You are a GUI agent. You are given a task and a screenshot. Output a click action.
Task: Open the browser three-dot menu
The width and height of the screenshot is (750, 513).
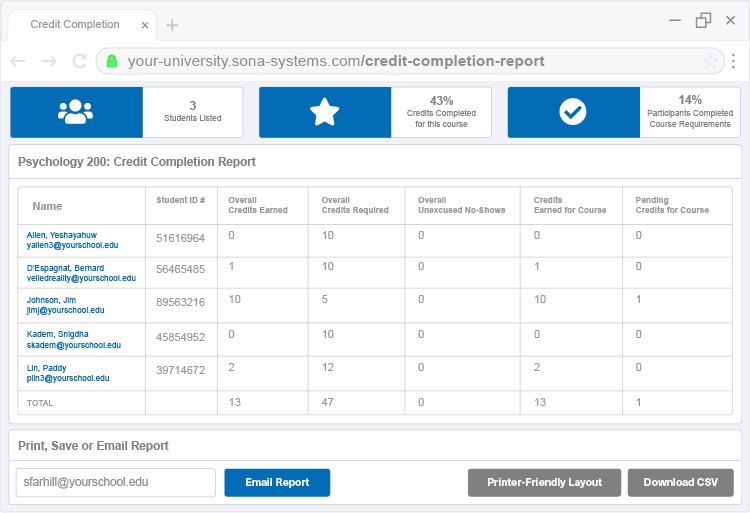click(734, 61)
